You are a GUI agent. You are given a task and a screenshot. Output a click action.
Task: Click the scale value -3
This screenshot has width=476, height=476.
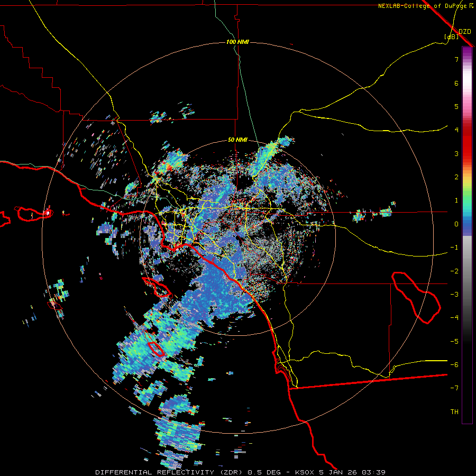454,295
